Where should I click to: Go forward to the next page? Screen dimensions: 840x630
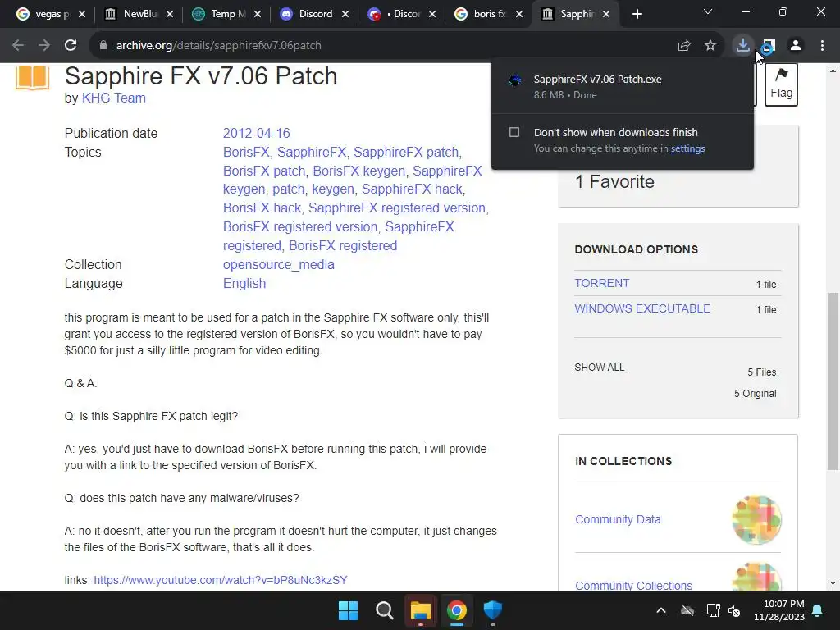point(44,46)
